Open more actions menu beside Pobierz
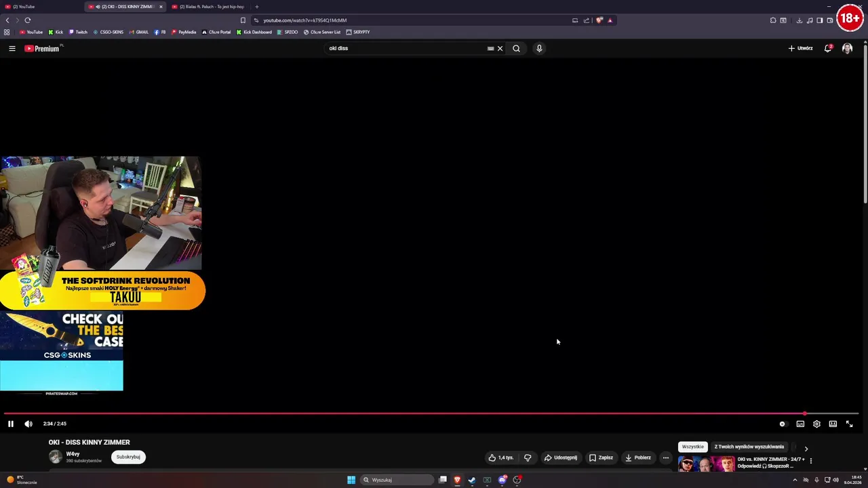The image size is (868, 488). 665,457
